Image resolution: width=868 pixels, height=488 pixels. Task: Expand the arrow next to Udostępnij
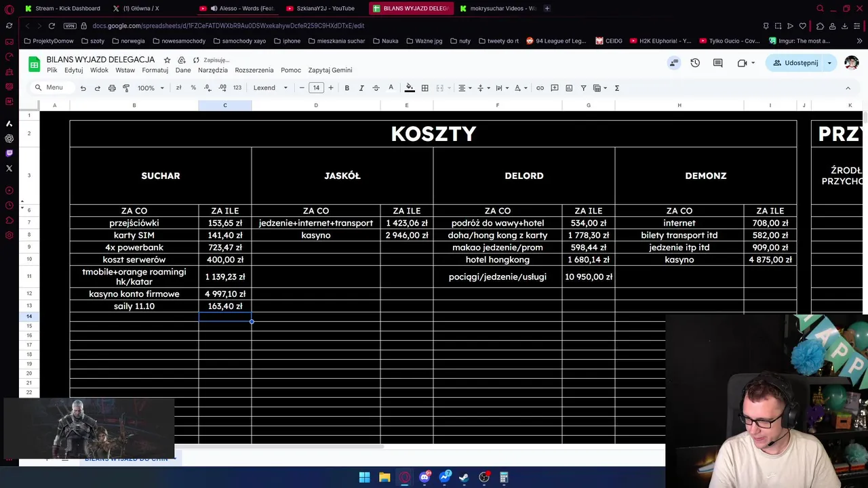(829, 63)
